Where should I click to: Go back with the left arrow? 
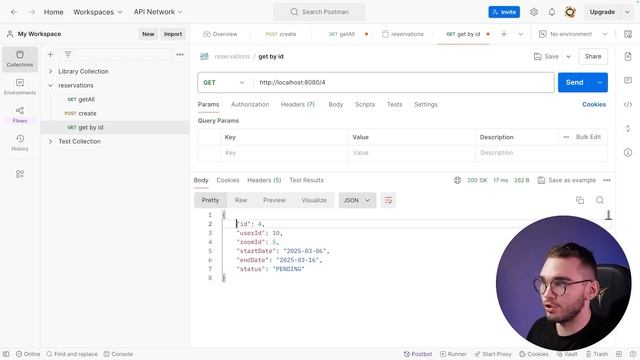pyautogui.click(x=14, y=12)
